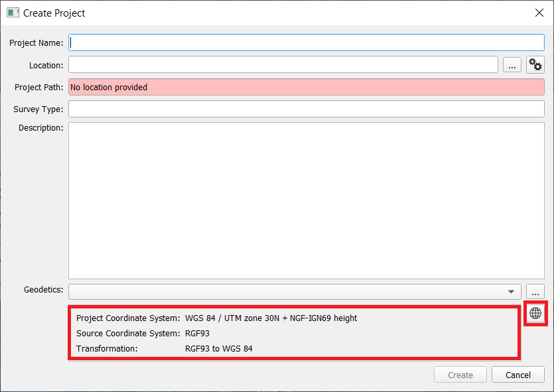The height and width of the screenshot is (392, 554).
Task: Click the 'Project Name:' label
Action: (36, 43)
